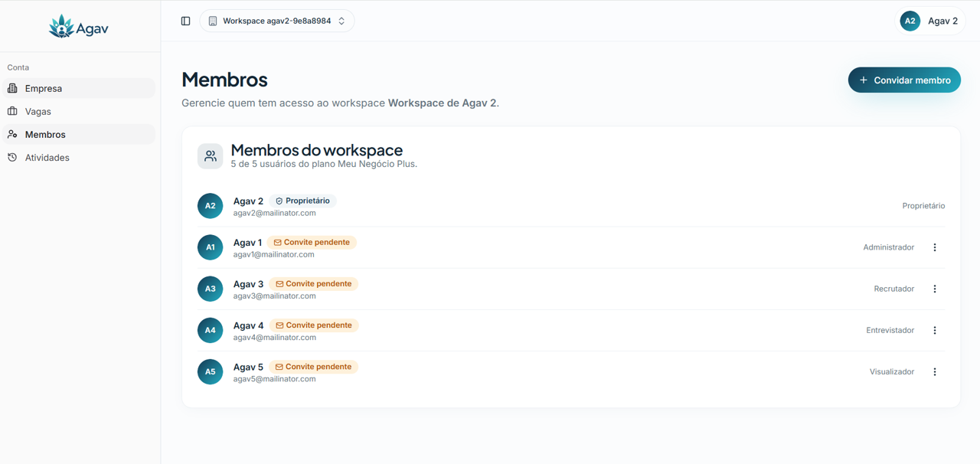The image size is (980, 464).
Task: Click the A5 member avatar
Action: [210, 371]
